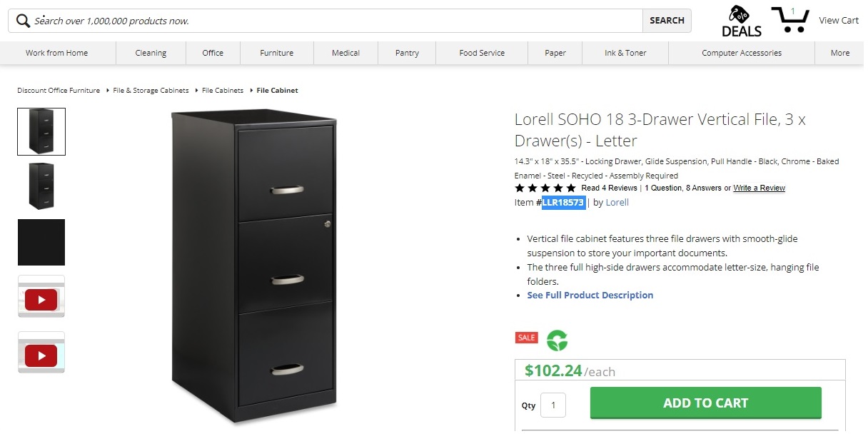Click the red SALE badge
The image size is (868, 434).
[x=526, y=338]
